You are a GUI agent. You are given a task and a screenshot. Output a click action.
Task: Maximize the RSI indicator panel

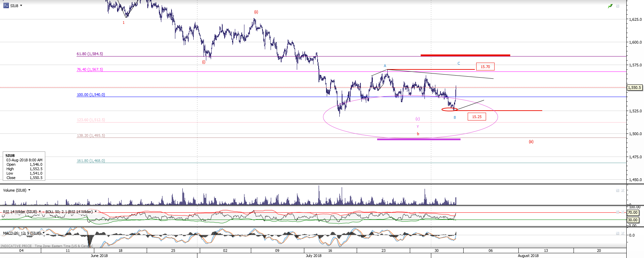(x=617, y=212)
